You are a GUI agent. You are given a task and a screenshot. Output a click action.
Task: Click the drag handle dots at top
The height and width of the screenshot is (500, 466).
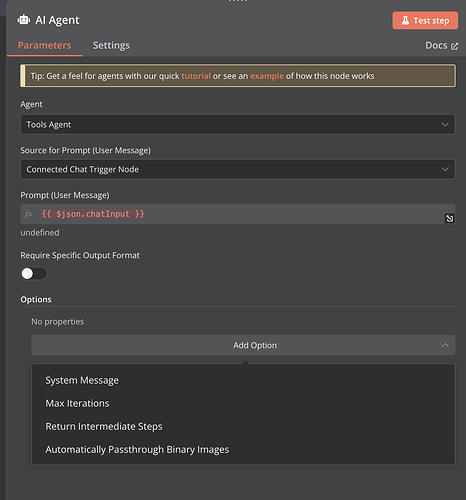pos(238,1)
